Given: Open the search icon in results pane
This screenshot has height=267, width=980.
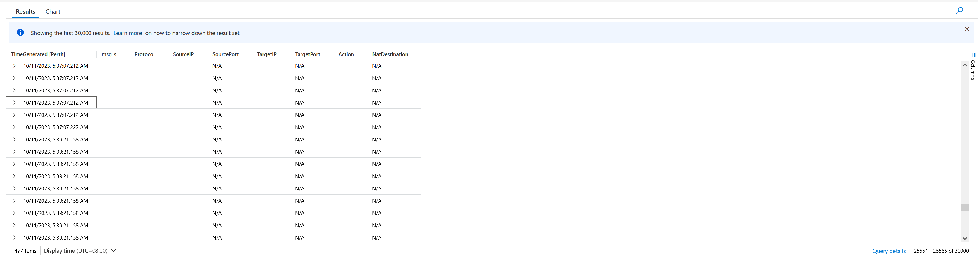Looking at the screenshot, I should (959, 11).
